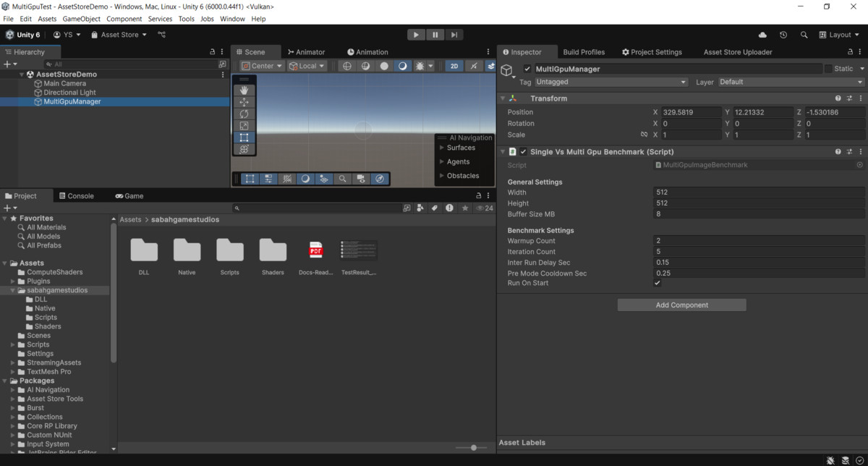The image size is (868, 466).
Task: Open the Layer dropdown showing Default
Action: 791,82
